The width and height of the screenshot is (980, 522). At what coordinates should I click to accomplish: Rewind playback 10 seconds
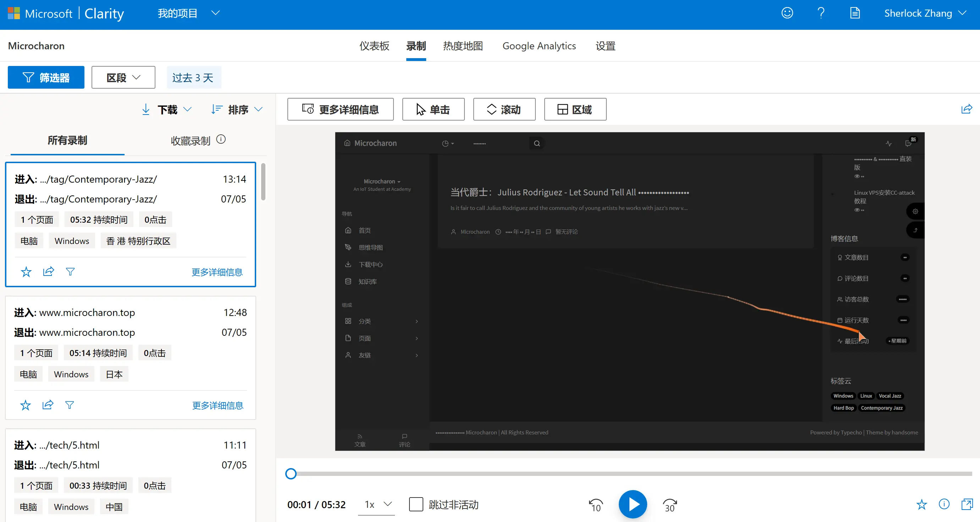tap(596, 505)
